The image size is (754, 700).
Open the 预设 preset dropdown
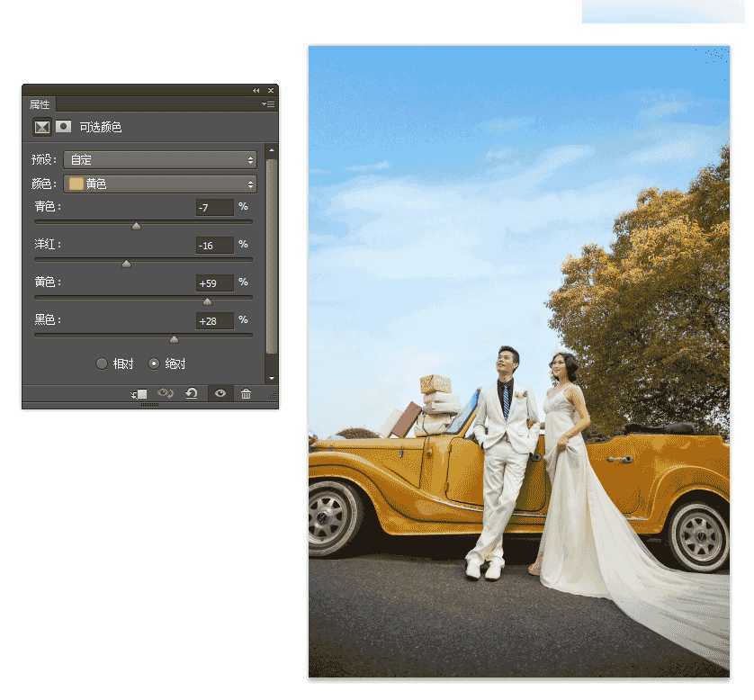[x=160, y=159]
